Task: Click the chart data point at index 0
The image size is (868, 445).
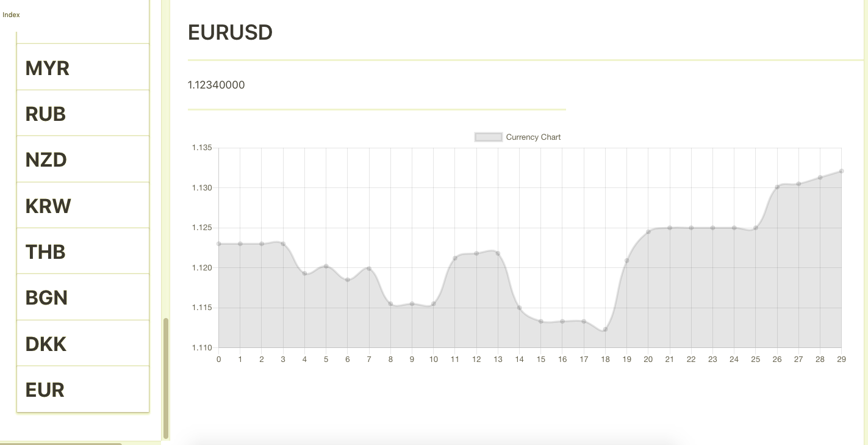Action: point(219,244)
